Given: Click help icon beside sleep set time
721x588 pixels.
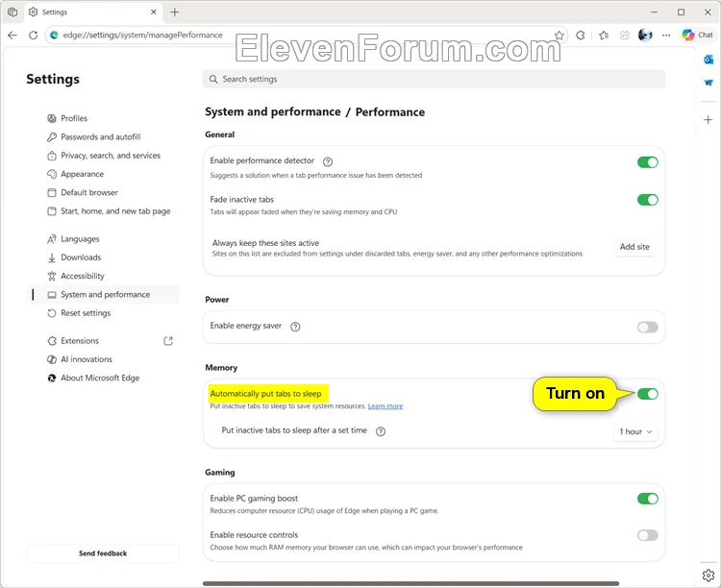Looking at the screenshot, I should (381, 431).
